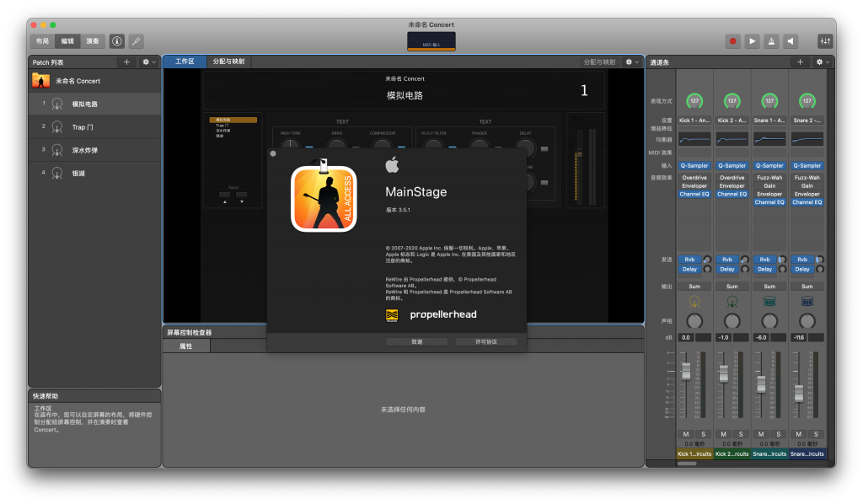
Task: Open workspace gear menu next to 分配与映射
Action: pos(631,62)
